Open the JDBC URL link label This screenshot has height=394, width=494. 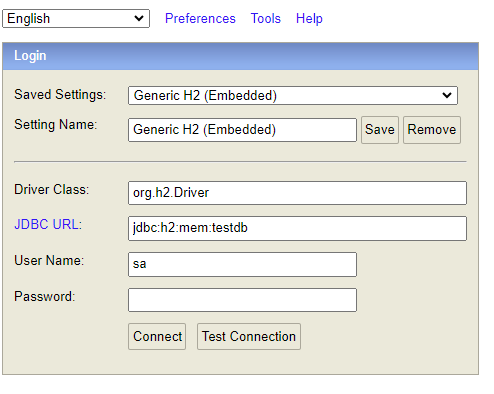click(x=48, y=224)
